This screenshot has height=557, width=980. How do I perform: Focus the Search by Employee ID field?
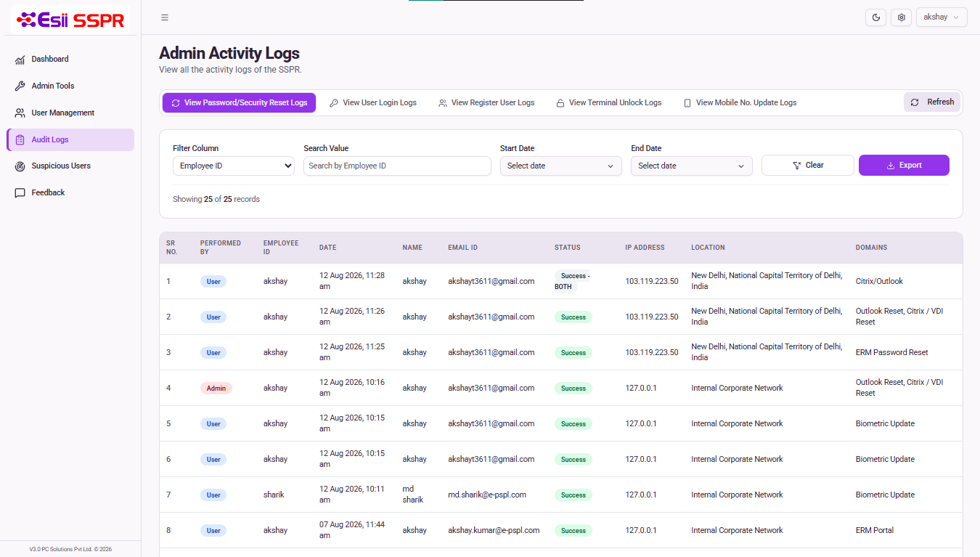pos(397,166)
